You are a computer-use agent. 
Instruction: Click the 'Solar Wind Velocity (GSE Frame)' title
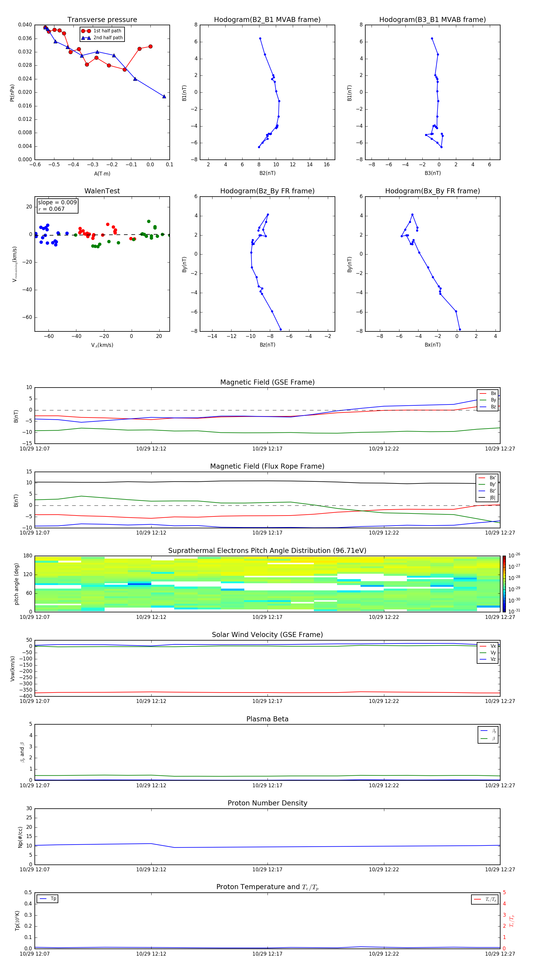[267, 635]
